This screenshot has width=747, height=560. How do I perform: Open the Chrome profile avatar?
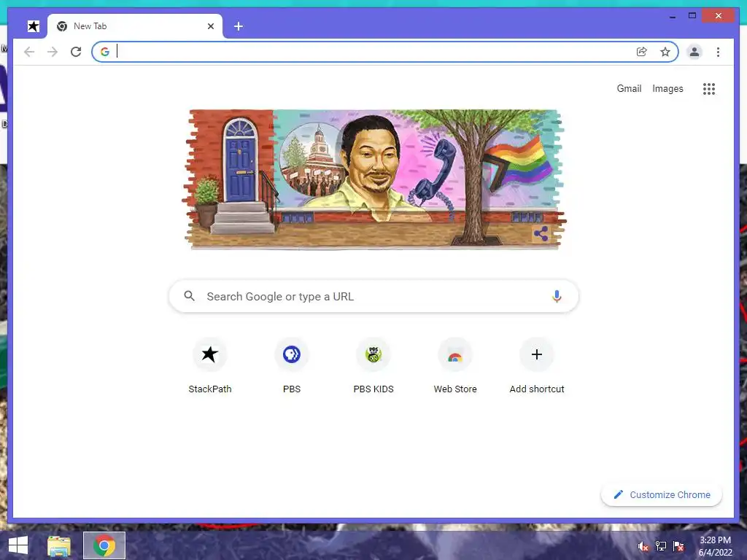click(x=694, y=52)
